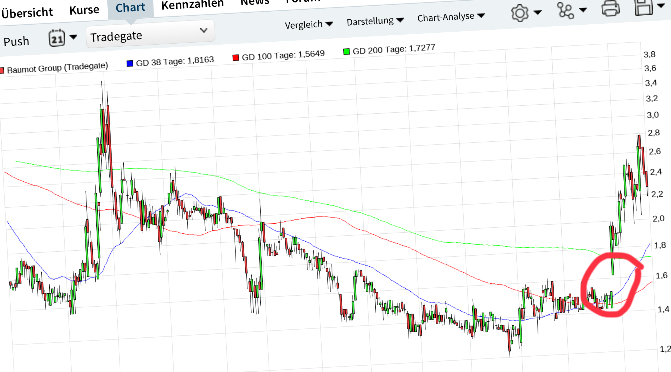Click the printer icon
671x372 pixels.
(x=611, y=8)
